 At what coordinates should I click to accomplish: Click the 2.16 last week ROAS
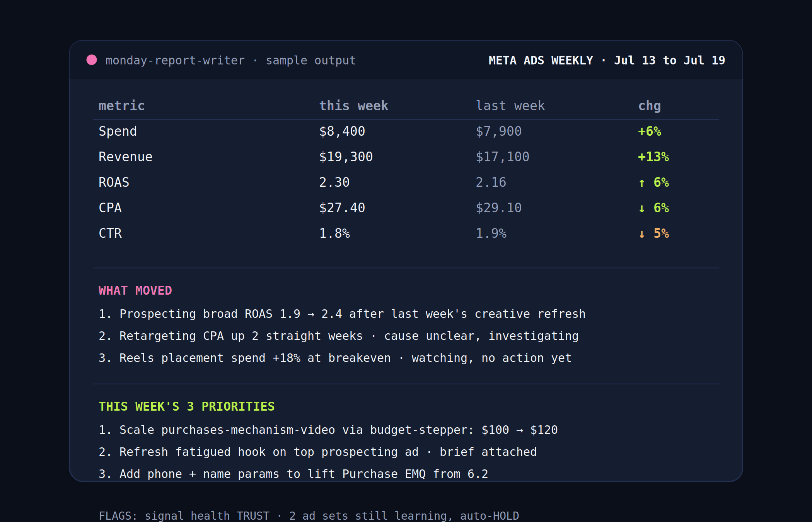(491, 182)
